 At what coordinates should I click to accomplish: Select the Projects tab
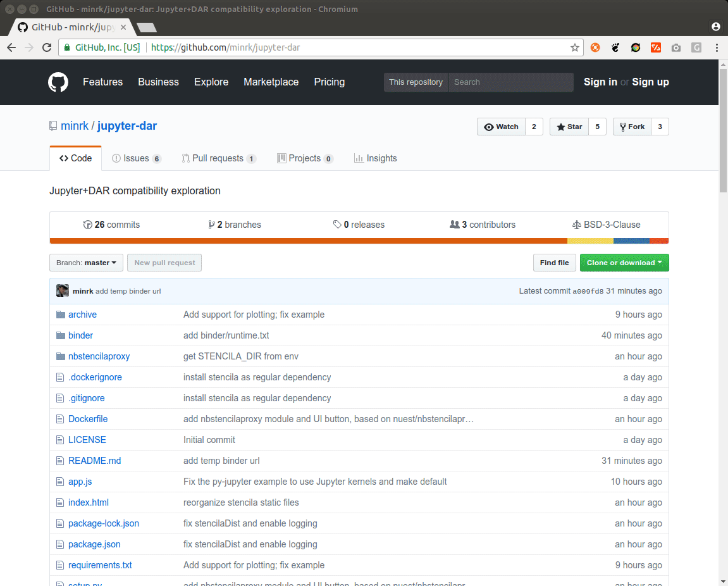pyautogui.click(x=305, y=158)
